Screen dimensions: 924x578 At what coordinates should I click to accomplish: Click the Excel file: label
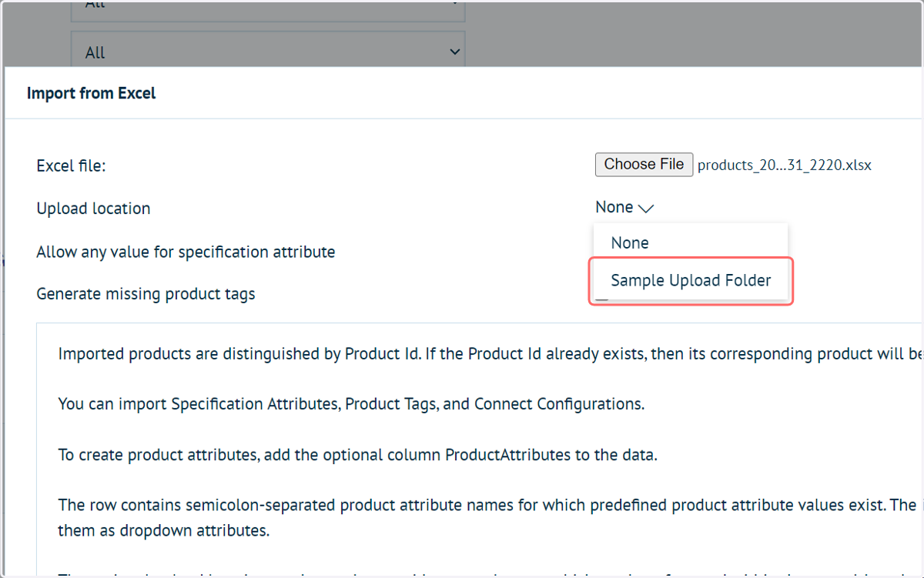(70, 165)
